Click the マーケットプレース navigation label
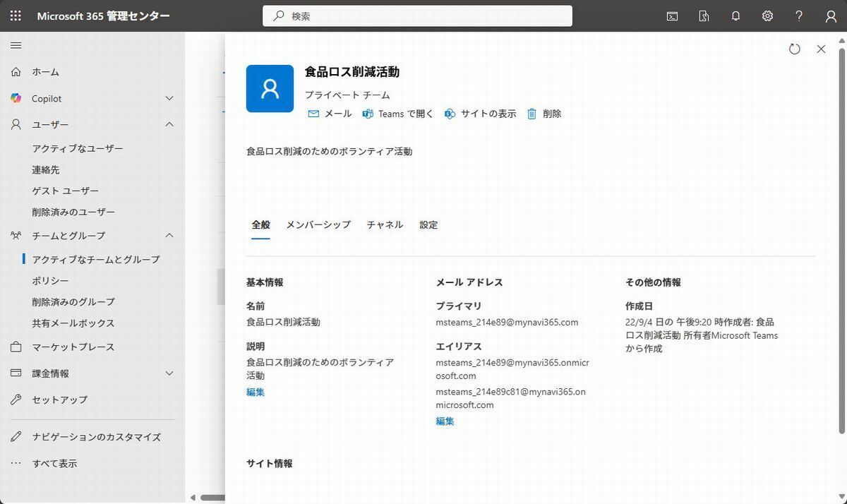Image resolution: width=847 pixels, height=504 pixels. point(73,347)
